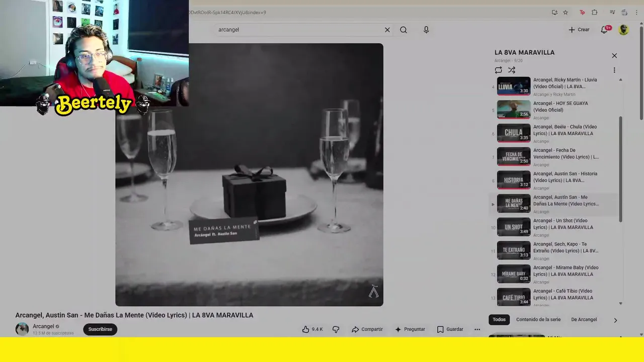The width and height of the screenshot is (644, 362).
Task: Install app icon in address bar
Action: [x=554, y=13]
